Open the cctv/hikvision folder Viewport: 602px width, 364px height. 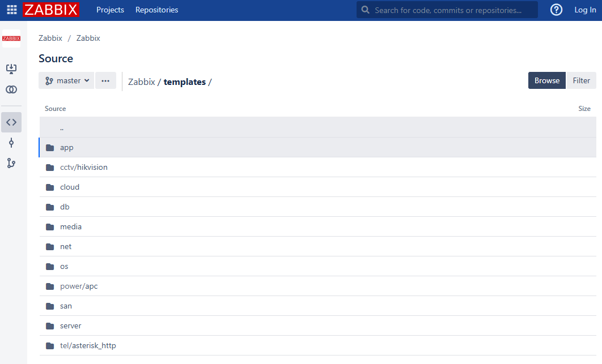pyautogui.click(x=83, y=167)
